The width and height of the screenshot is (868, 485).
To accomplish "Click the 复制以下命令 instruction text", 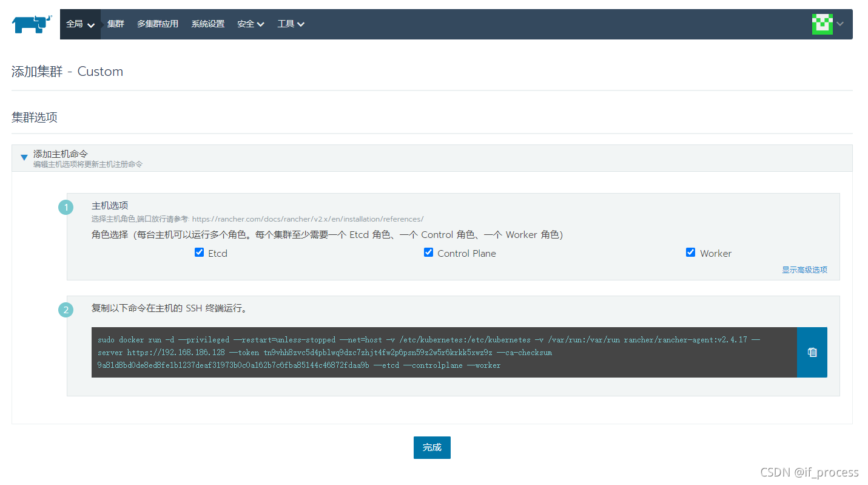I will point(169,308).
